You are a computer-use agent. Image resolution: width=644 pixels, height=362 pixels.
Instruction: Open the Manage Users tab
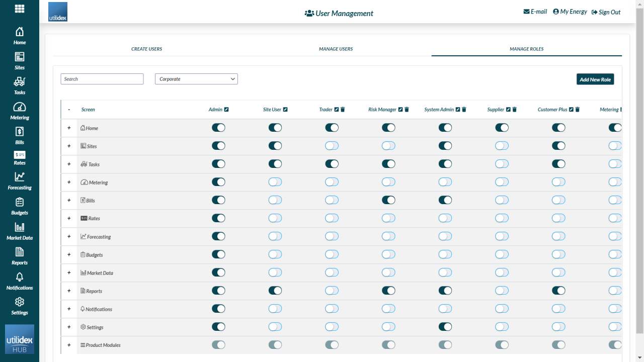coord(336,49)
